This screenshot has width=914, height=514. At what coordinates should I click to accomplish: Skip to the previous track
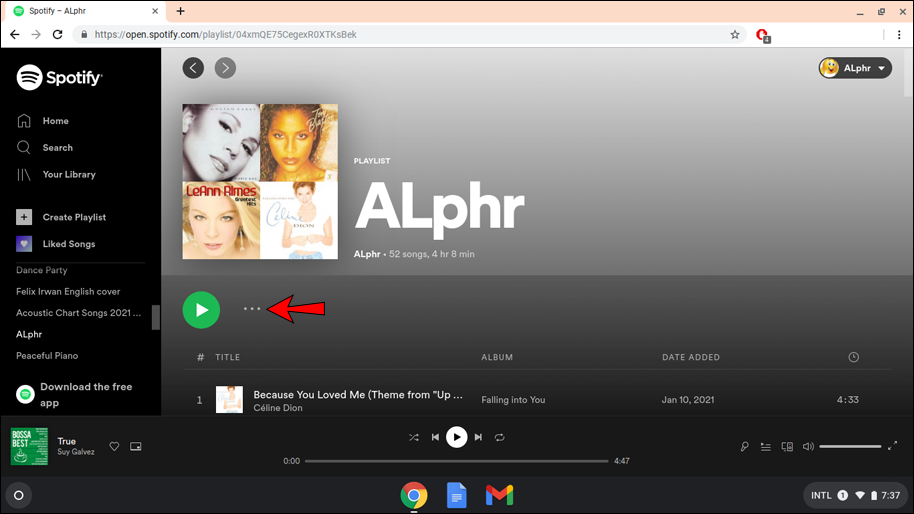pyautogui.click(x=435, y=437)
